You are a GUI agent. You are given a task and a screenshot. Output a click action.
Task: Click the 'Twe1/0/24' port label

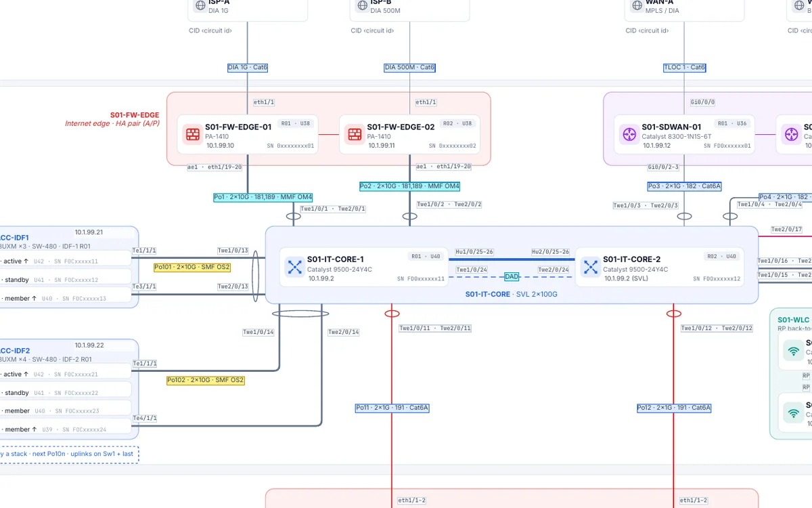[x=472, y=270]
